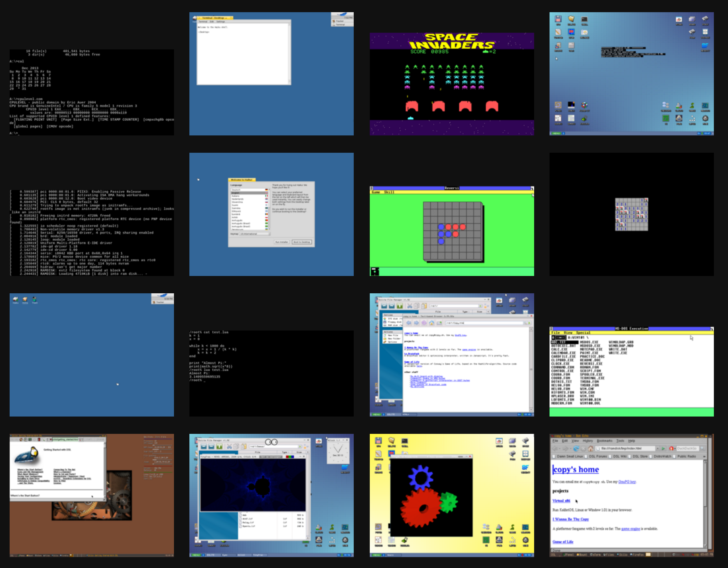Click Boot to Desktop button in Haiku dialog

click(x=302, y=242)
